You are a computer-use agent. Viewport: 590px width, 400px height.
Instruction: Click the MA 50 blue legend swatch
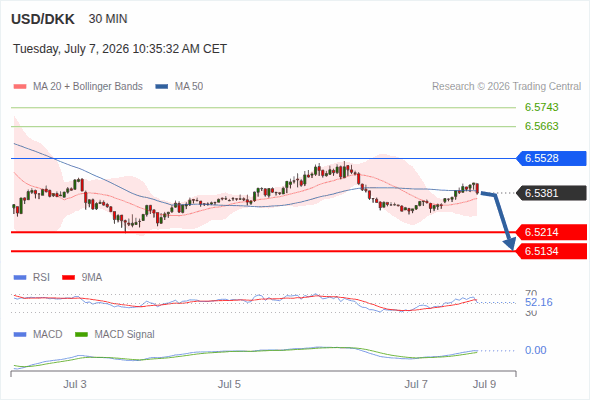161,87
